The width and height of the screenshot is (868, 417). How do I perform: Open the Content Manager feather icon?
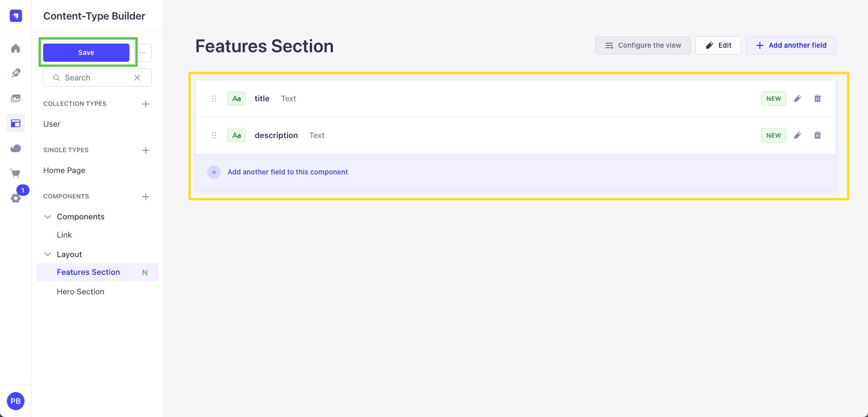pos(16,73)
